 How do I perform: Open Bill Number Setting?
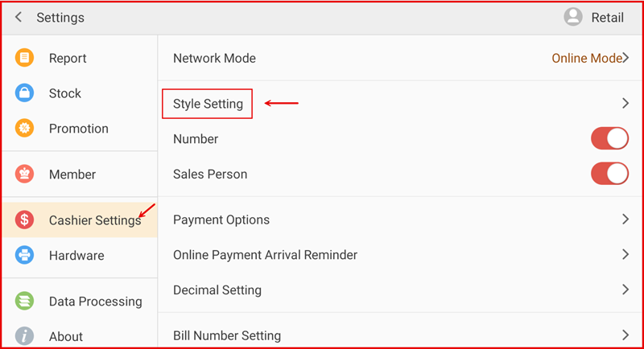227,335
